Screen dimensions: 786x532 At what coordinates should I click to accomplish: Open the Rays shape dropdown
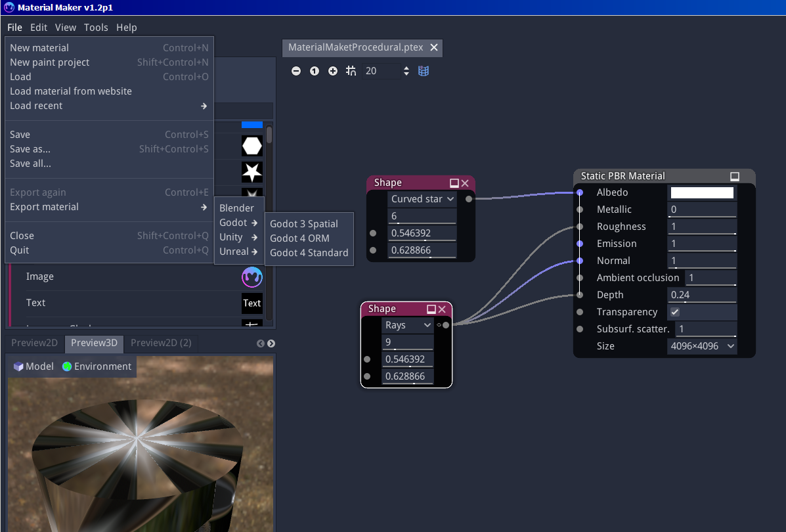click(x=407, y=325)
